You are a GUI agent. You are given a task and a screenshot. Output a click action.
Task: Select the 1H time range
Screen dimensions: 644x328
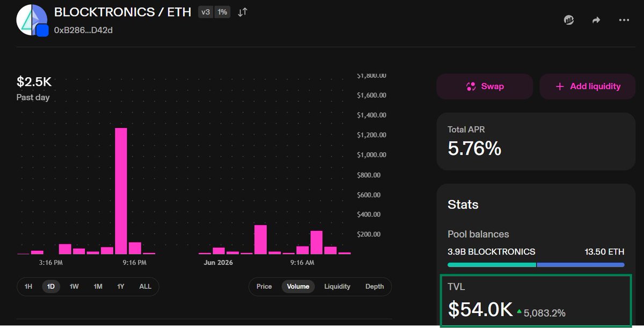[x=28, y=286]
